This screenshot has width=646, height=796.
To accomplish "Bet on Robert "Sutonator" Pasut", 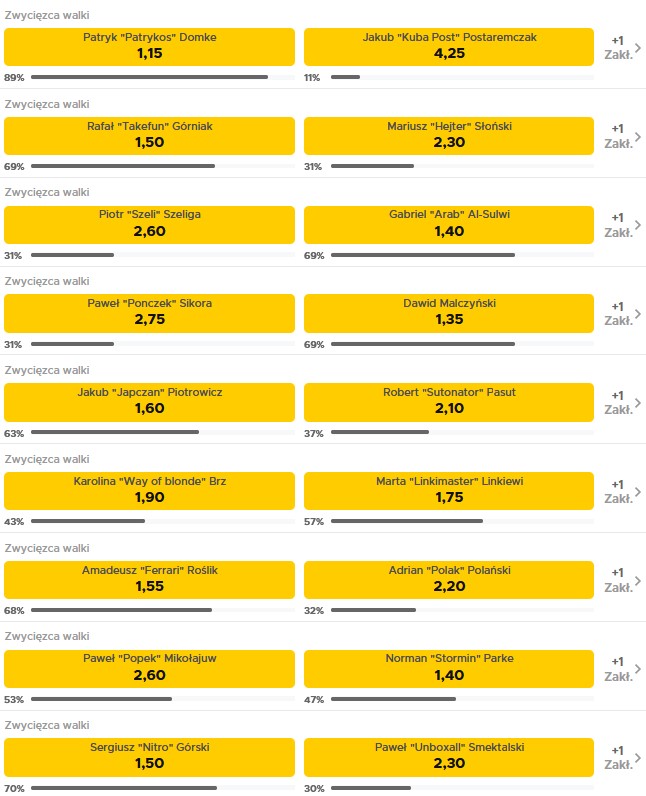I will coord(449,401).
